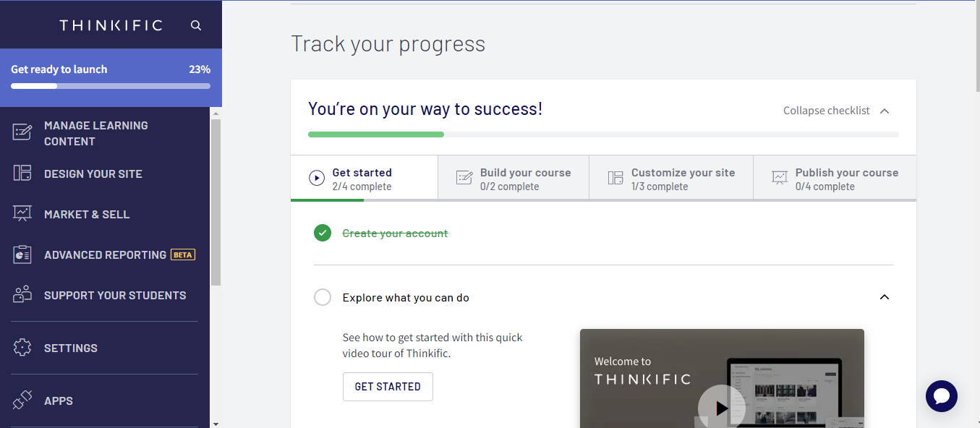980x428 pixels.
Task: Click the sidebar scrollbar down arrow
Action: [x=216, y=423]
